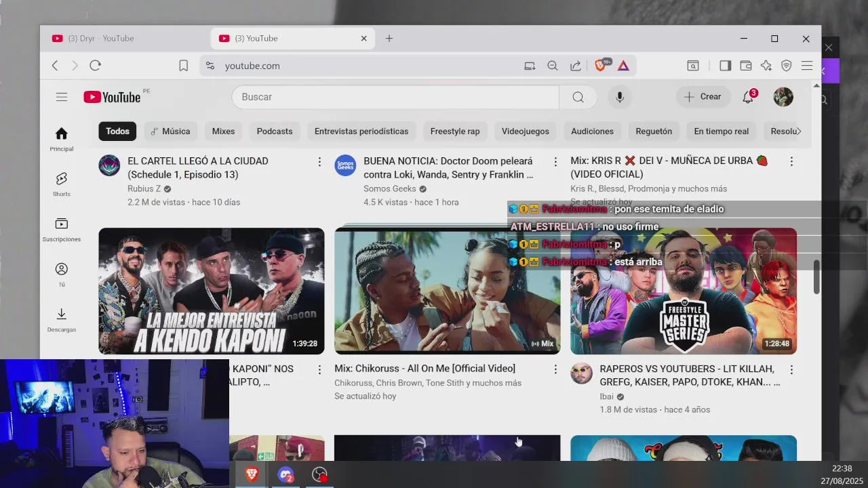868x488 pixels.
Task: Open Brave Wallet
Action: [x=745, y=66]
